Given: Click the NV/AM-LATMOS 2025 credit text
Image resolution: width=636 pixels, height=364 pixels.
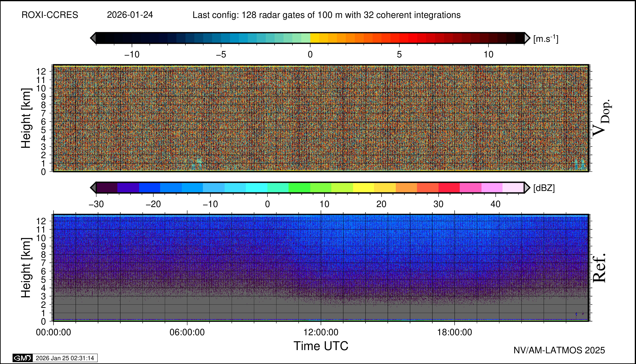Looking at the screenshot, I should (559, 350).
